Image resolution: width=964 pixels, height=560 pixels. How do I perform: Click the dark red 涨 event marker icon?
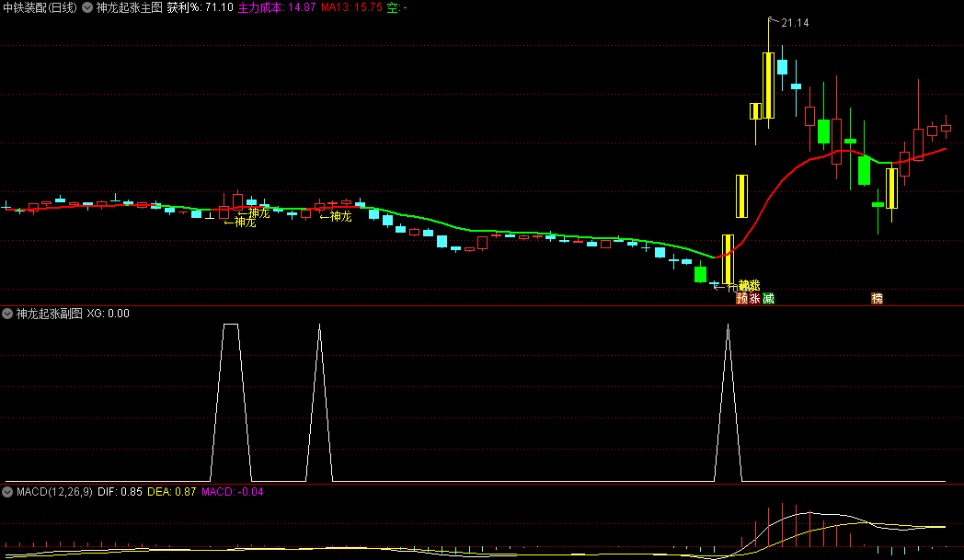(x=755, y=299)
